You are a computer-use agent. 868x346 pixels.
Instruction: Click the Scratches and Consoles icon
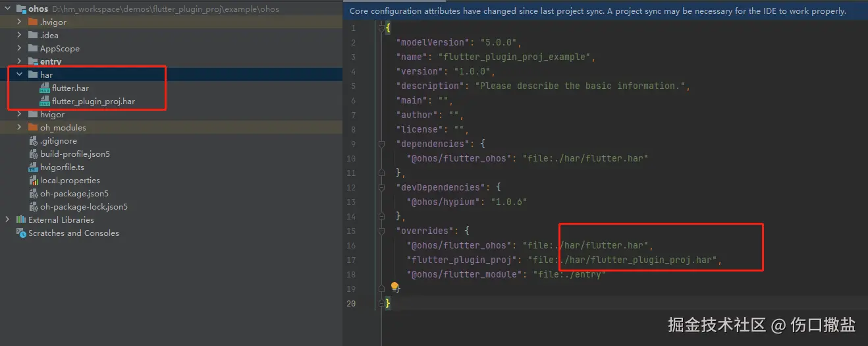coord(22,233)
